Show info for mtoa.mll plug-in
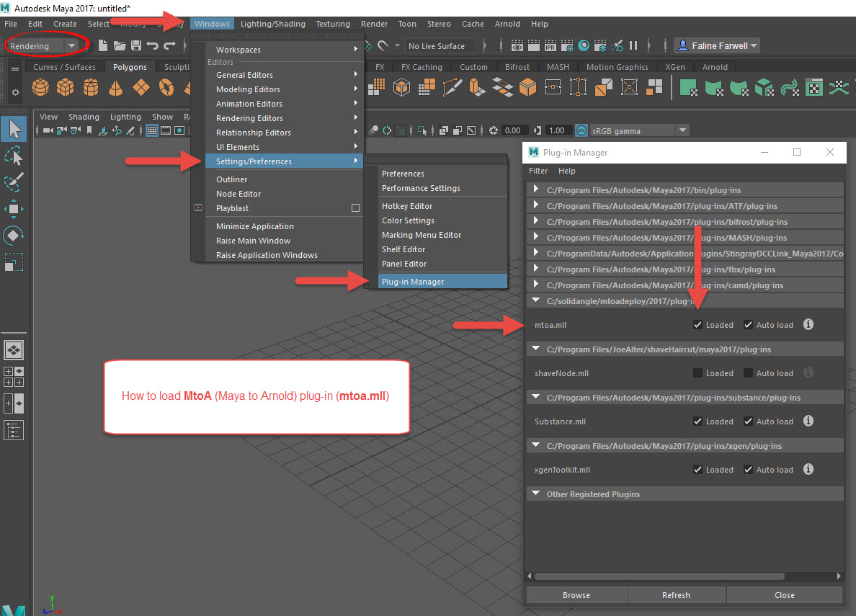This screenshot has height=616, width=856. pyautogui.click(x=808, y=324)
